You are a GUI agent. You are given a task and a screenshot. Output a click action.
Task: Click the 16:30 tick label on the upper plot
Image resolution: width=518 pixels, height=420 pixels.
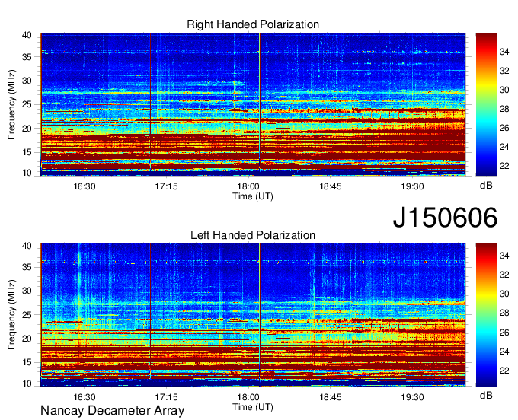coord(85,186)
